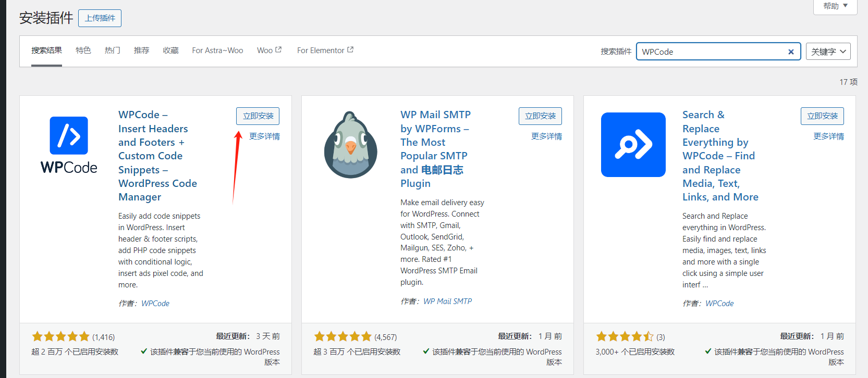Install the Search & Replace Everything plugin

[x=822, y=116]
